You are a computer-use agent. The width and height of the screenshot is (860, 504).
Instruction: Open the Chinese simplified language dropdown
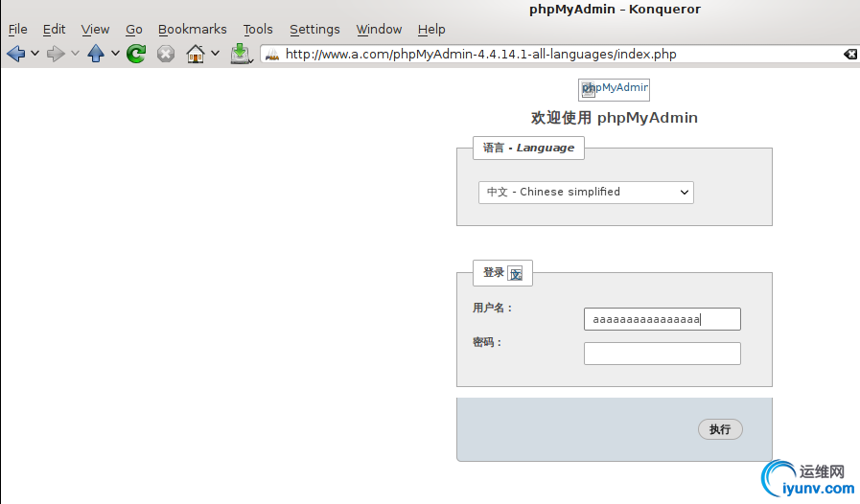(586, 193)
